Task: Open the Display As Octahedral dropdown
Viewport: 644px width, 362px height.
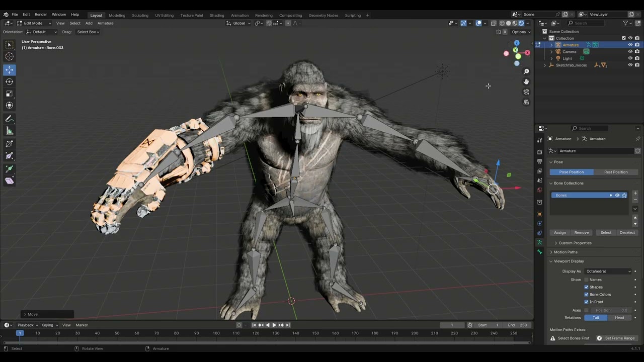Action: coord(608,271)
